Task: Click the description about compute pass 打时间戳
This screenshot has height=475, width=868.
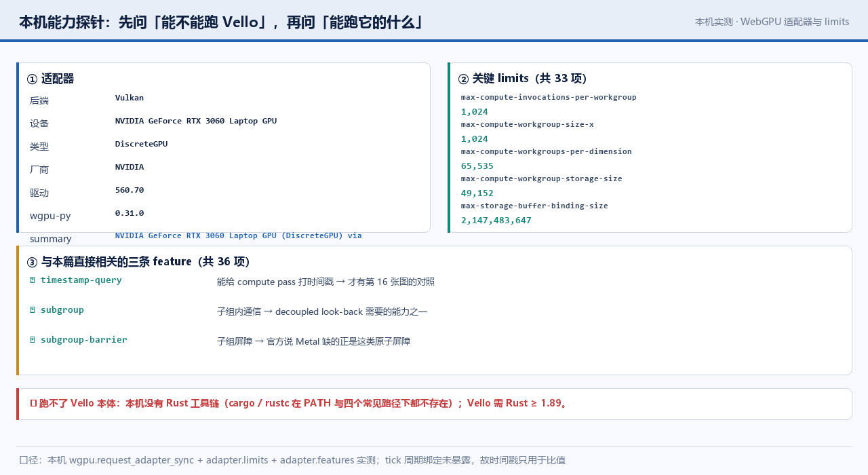Action: [x=325, y=282]
